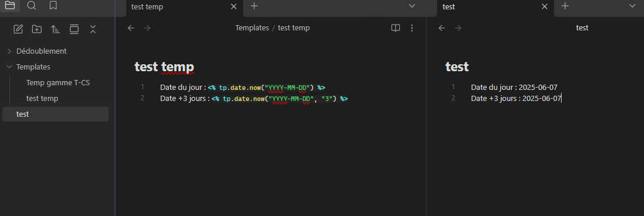Click Date +3 jours : 2025-06-07 line
644x216 pixels.
tap(516, 99)
